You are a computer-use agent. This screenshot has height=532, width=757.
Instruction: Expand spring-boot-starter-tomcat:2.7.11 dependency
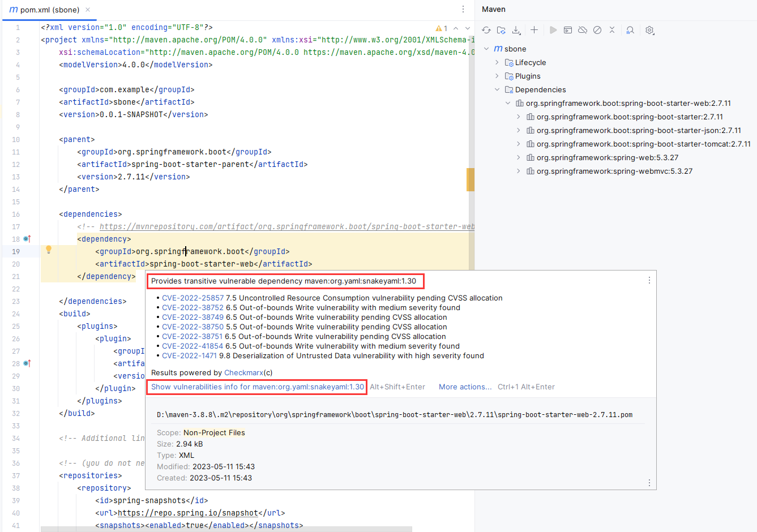click(x=519, y=144)
